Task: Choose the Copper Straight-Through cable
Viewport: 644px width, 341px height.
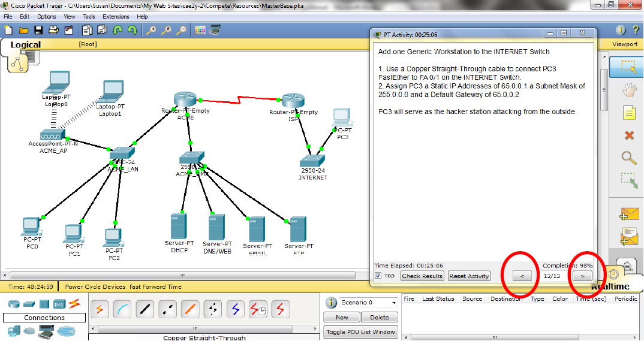Action: (x=145, y=309)
